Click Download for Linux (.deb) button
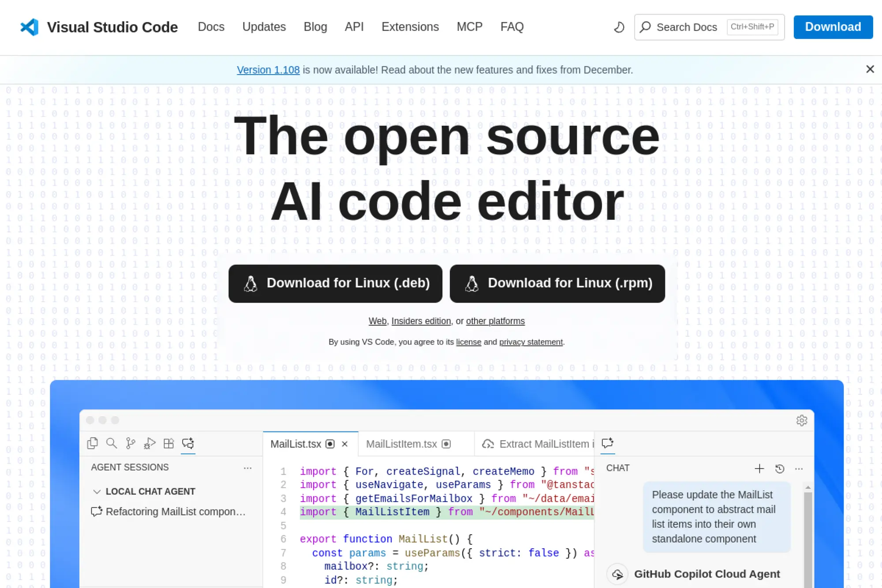 click(335, 283)
